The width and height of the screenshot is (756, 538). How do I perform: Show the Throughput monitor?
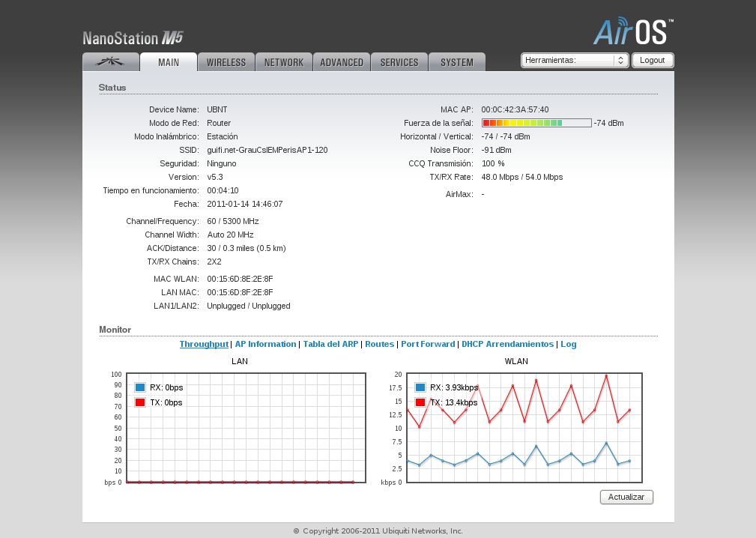(x=204, y=344)
